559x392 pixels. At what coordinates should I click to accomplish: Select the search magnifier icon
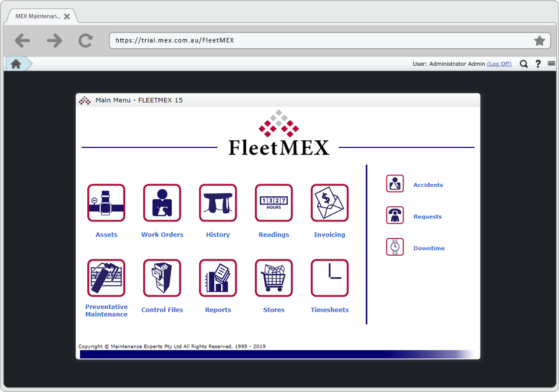coord(523,63)
